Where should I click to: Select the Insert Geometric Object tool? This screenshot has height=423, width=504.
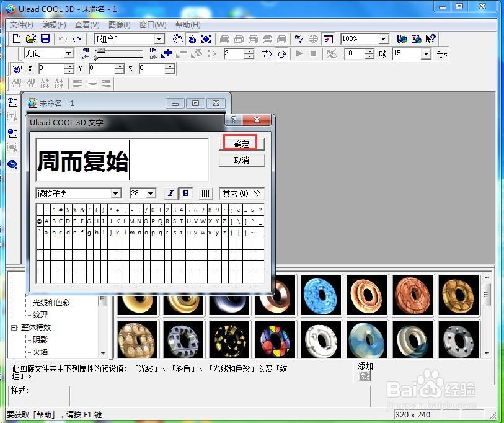(x=12, y=164)
